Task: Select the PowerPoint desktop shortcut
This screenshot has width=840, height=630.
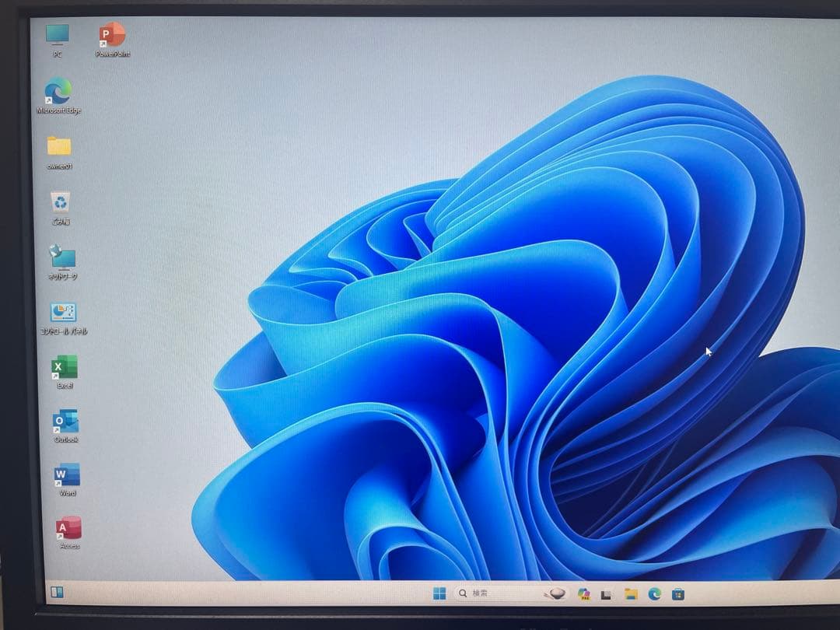Action: (112, 35)
